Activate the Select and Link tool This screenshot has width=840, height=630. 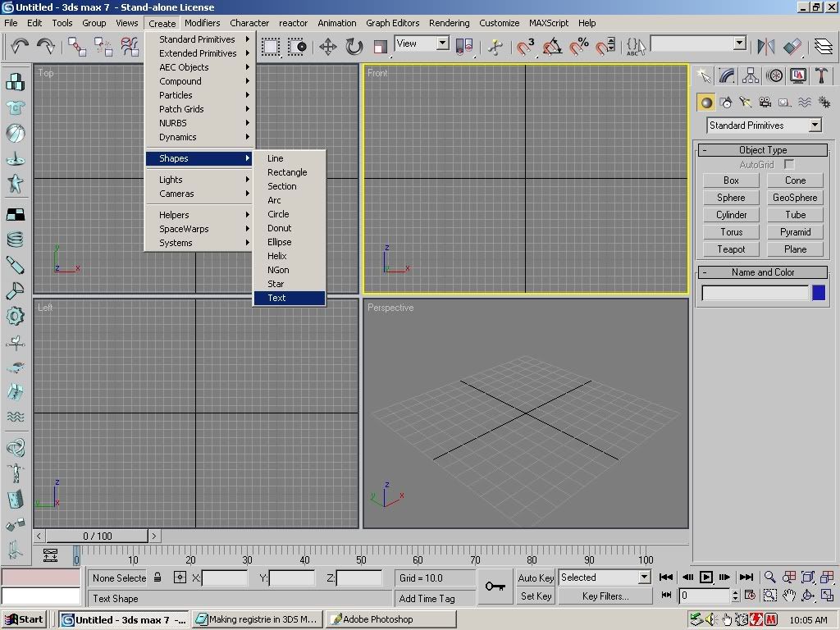(x=76, y=47)
